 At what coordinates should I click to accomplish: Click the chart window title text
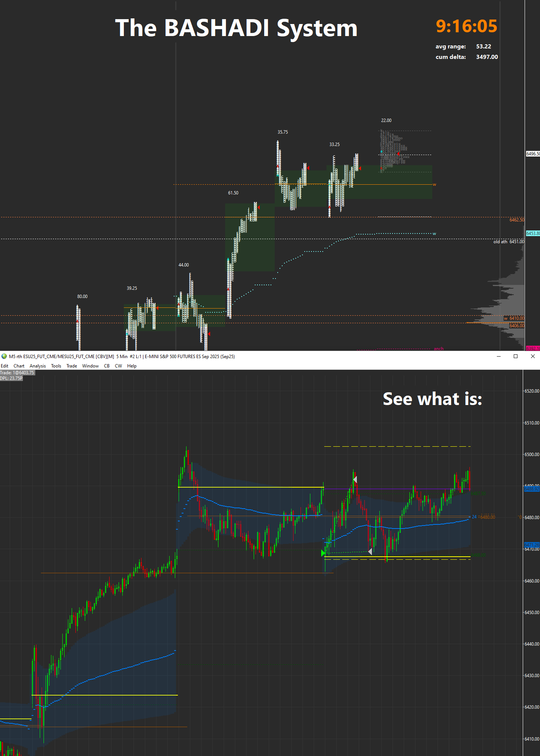tap(122, 357)
